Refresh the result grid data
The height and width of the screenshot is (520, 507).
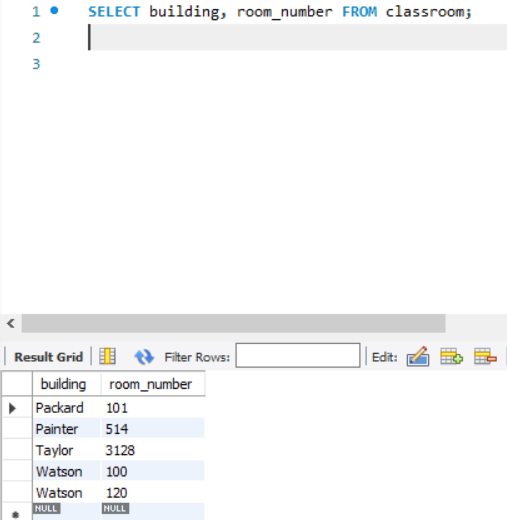point(144,357)
